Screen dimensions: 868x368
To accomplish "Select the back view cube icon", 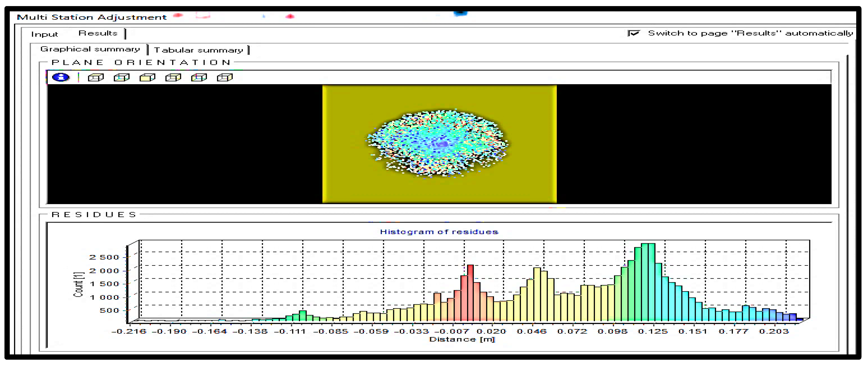I will (x=173, y=78).
